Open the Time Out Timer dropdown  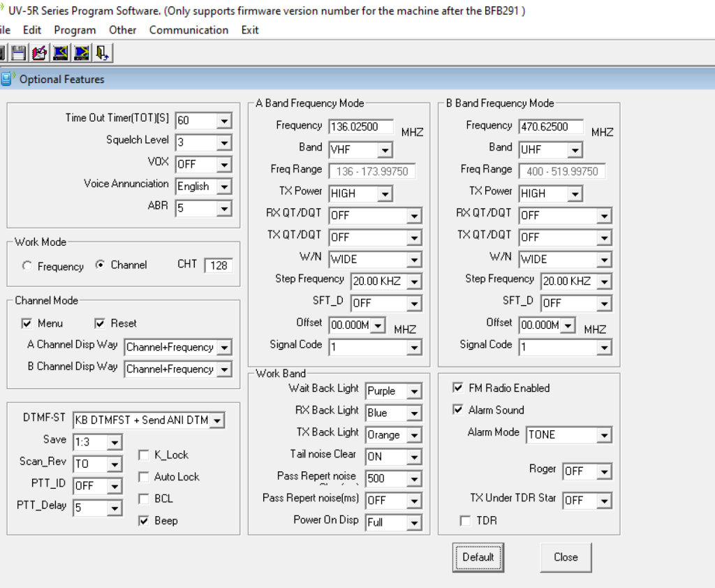point(224,121)
